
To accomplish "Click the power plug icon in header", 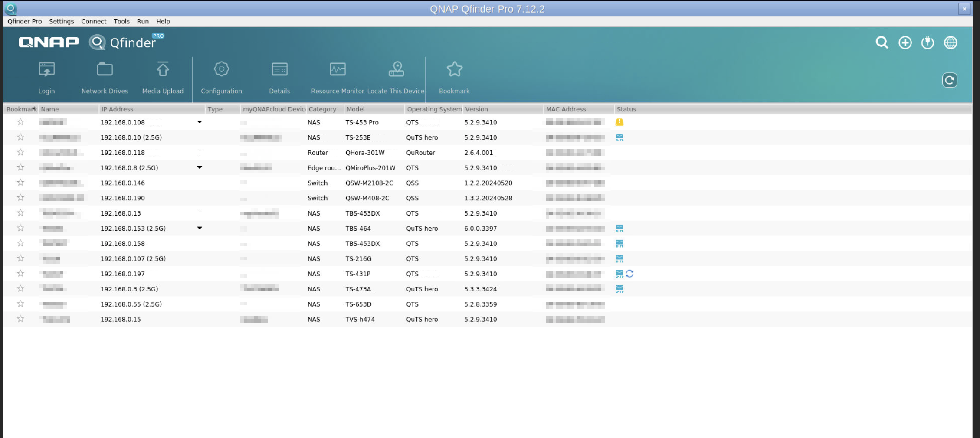I will (x=928, y=42).
